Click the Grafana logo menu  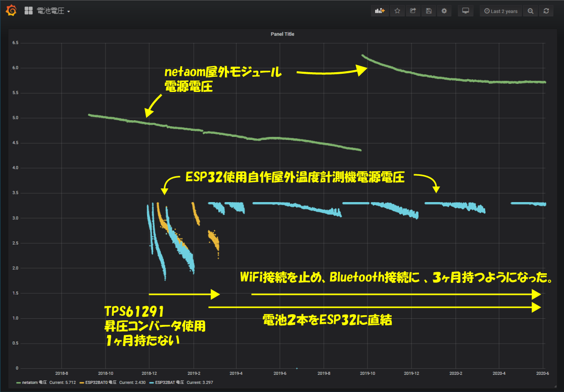(11, 11)
